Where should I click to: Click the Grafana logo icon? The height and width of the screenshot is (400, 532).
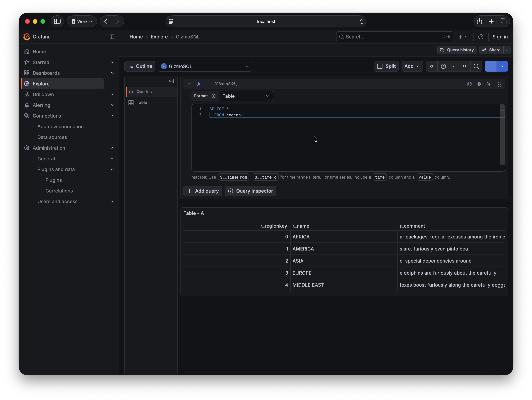pos(26,37)
